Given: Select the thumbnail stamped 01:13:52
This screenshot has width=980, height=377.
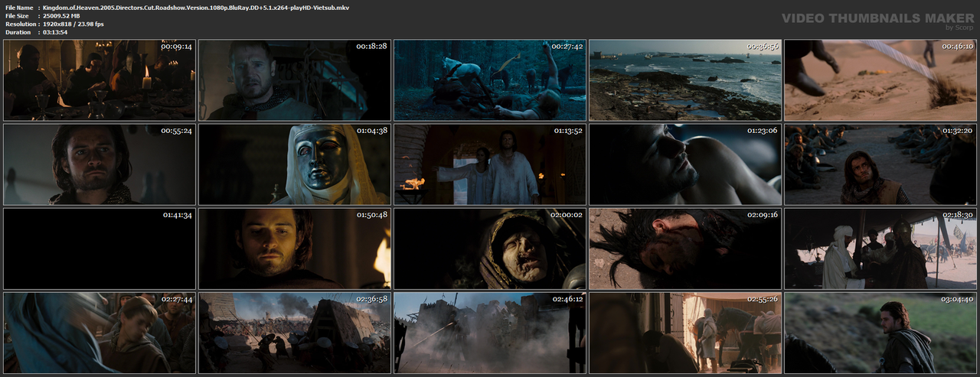Looking at the screenshot, I should click(490, 164).
